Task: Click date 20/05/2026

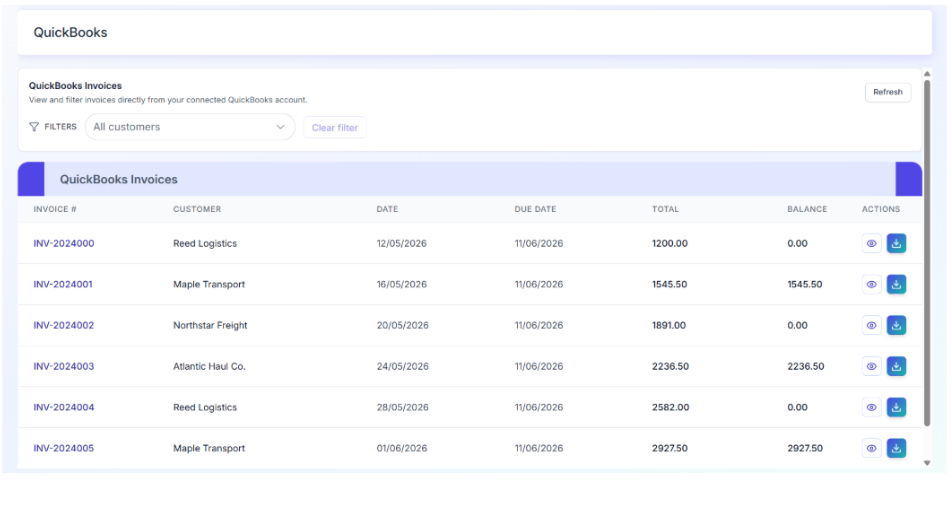Action: click(x=403, y=325)
